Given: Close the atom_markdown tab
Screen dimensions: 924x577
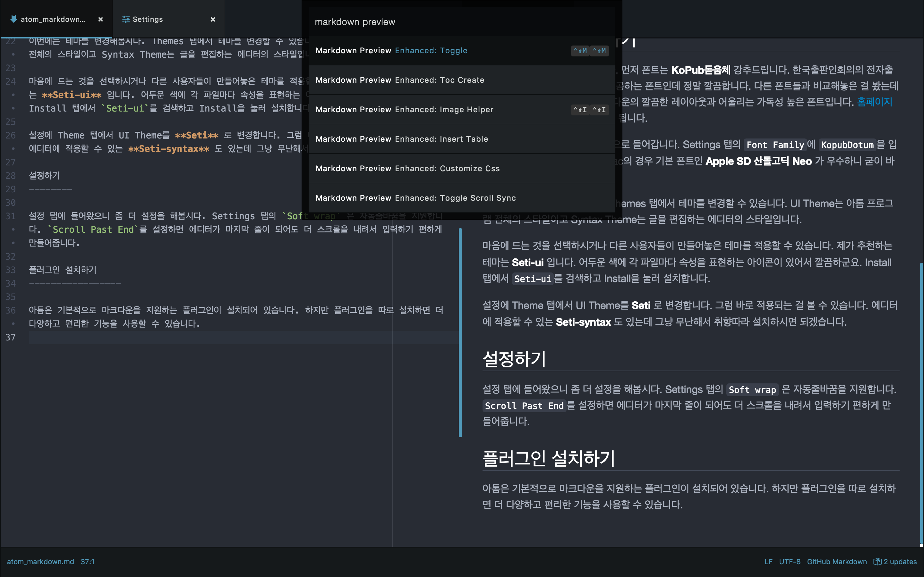Looking at the screenshot, I should coord(100,19).
